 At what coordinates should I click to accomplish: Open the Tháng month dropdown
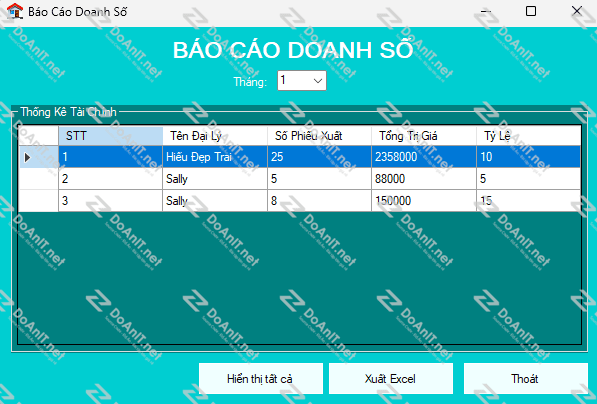click(302, 80)
